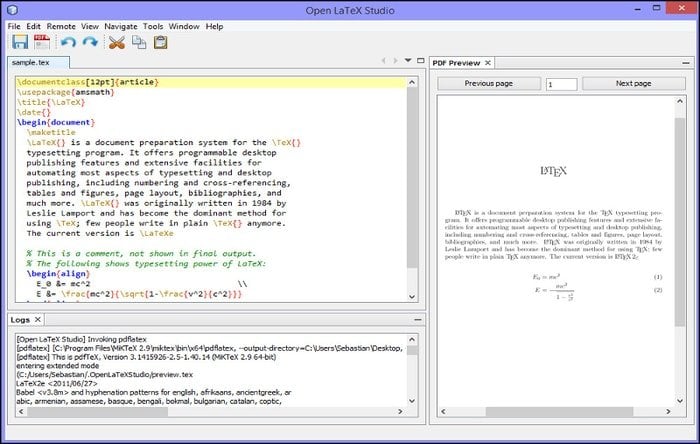Click PDF preview horizontal scrollbar left arrow

[443, 411]
